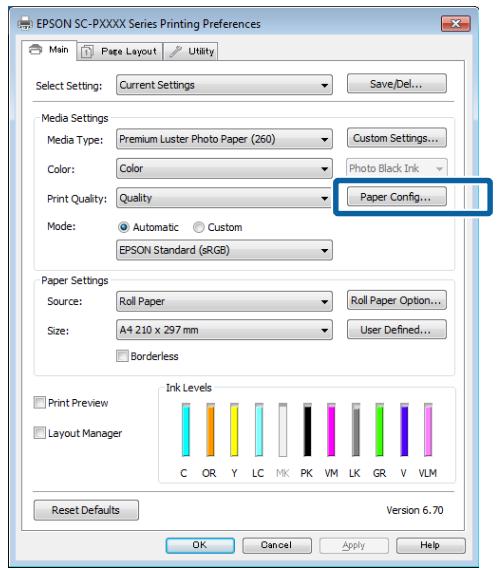Click Custom Settings... button
The height and width of the screenshot is (570, 498).
click(x=397, y=138)
